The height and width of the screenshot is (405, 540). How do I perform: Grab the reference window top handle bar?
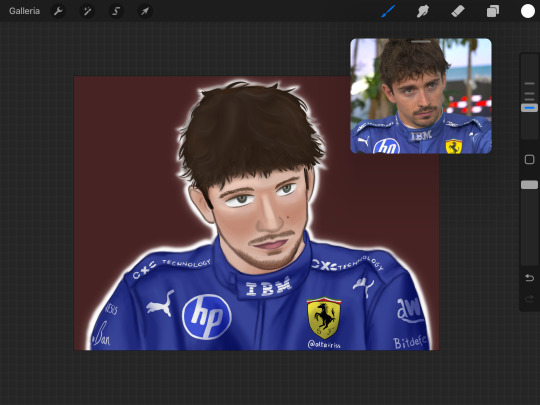coord(421,41)
